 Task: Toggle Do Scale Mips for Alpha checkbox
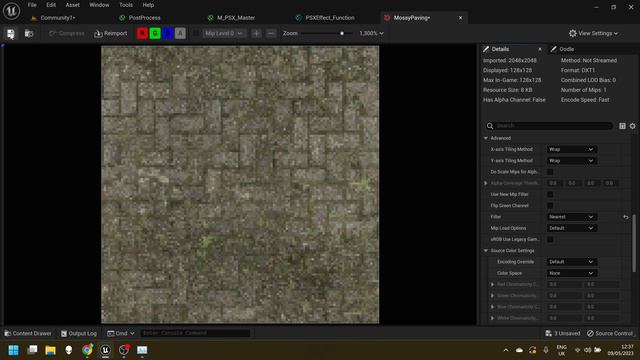pos(550,172)
